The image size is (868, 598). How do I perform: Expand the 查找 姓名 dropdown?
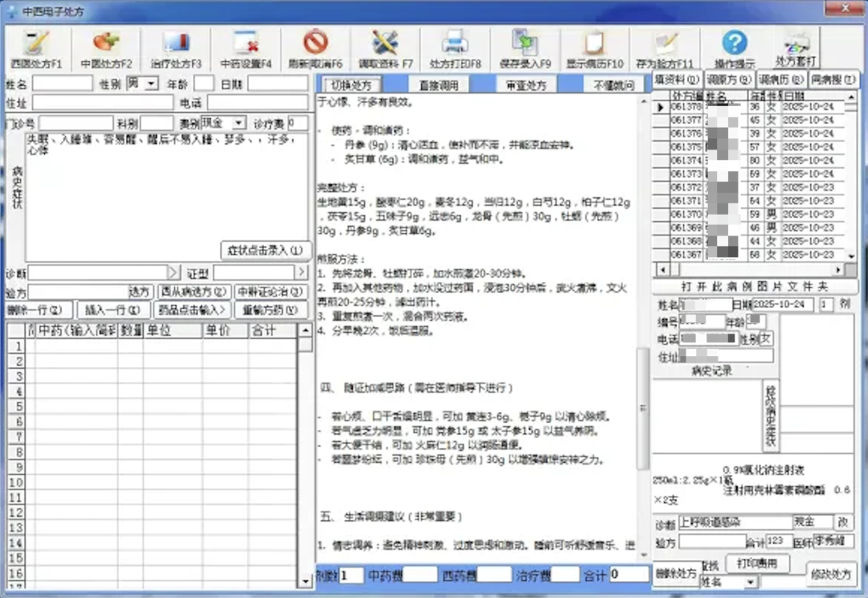tap(751, 581)
